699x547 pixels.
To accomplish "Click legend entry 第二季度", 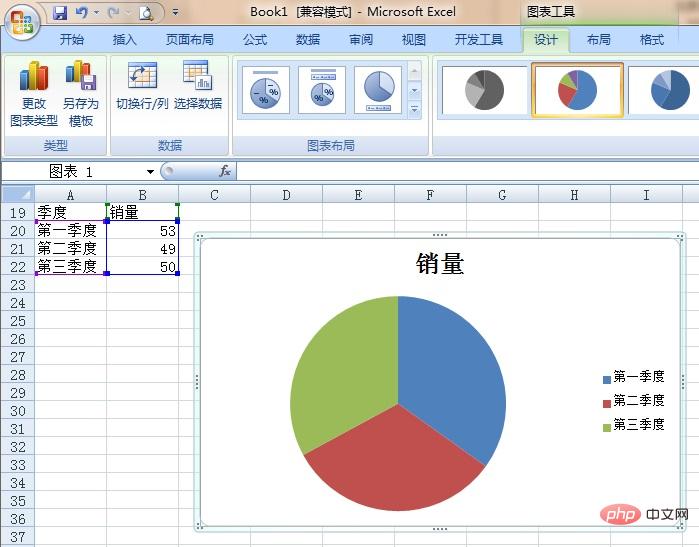I will click(633, 401).
